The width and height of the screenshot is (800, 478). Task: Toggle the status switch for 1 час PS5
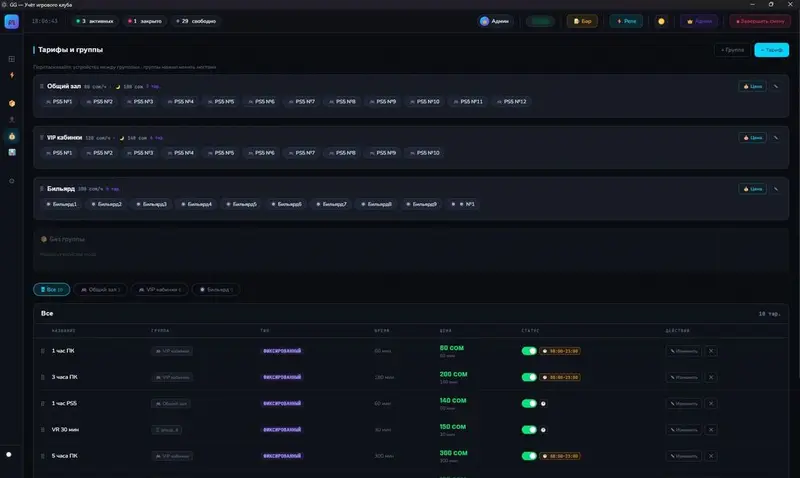click(529, 404)
